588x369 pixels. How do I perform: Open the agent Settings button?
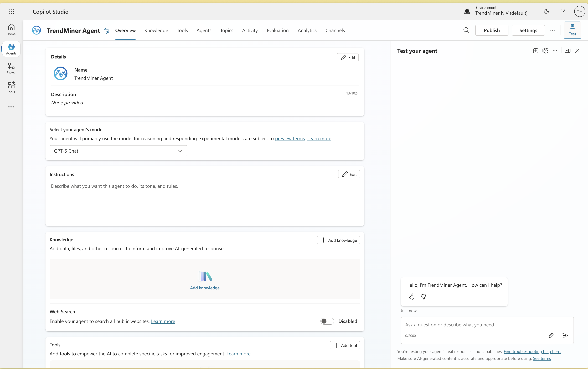(x=528, y=30)
